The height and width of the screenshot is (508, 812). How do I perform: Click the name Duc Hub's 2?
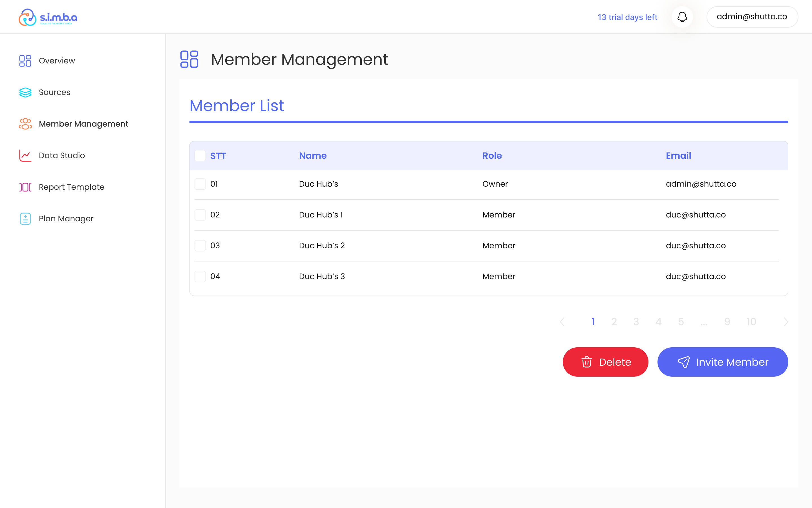[x=322, y=246]
